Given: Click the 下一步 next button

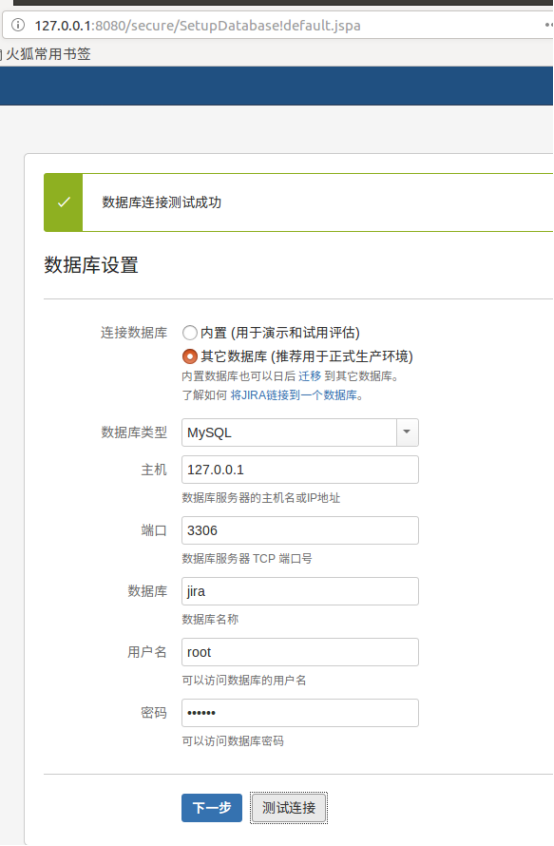Looking at the screenshot, I should tap(211, 808).
